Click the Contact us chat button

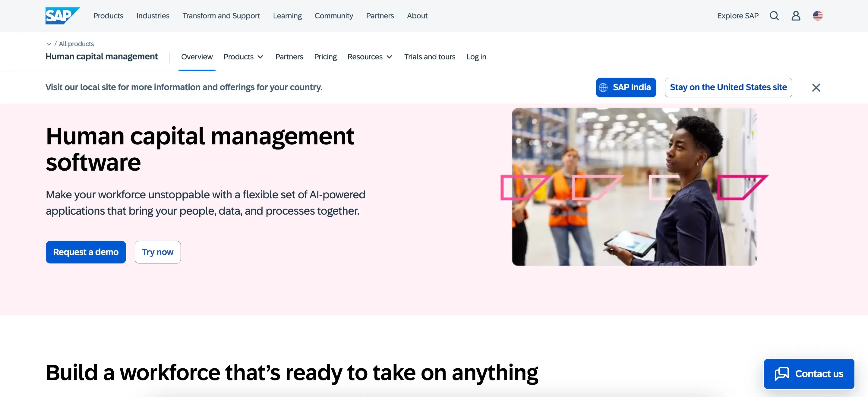(809, 374)
